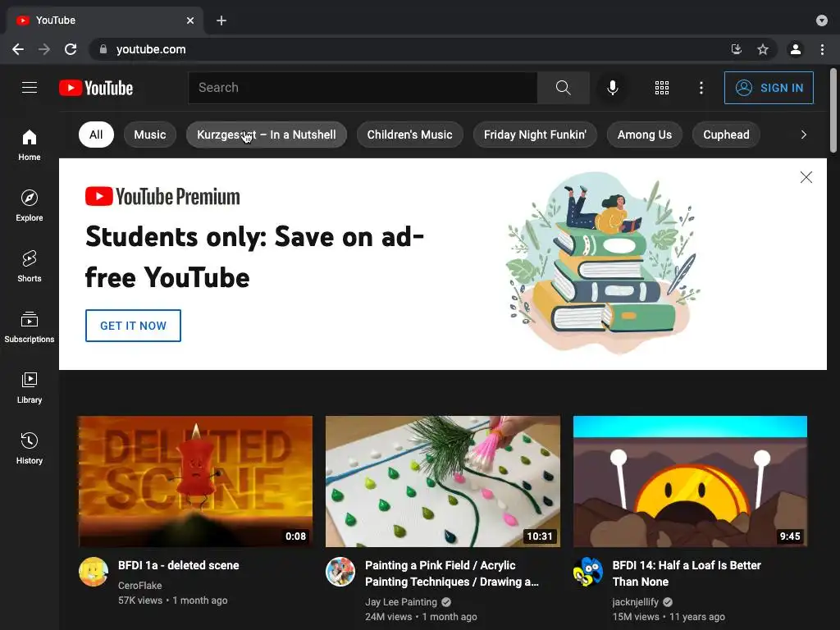Click the install app icon in address bar
Screen dimensions: 840x630
coord(737,49)
